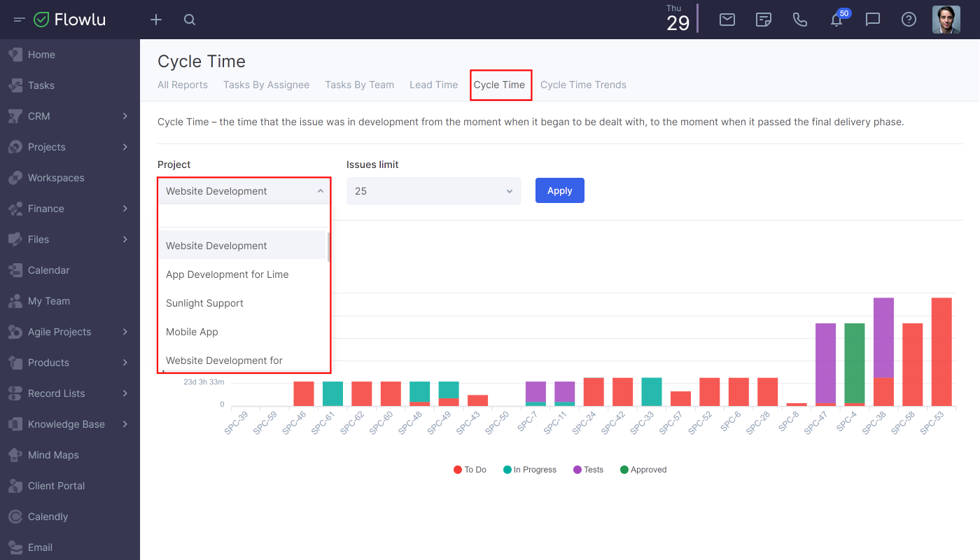Toggle the Approved legend series
This screenshot has height=560, width=980.
[x=643, y=470]
